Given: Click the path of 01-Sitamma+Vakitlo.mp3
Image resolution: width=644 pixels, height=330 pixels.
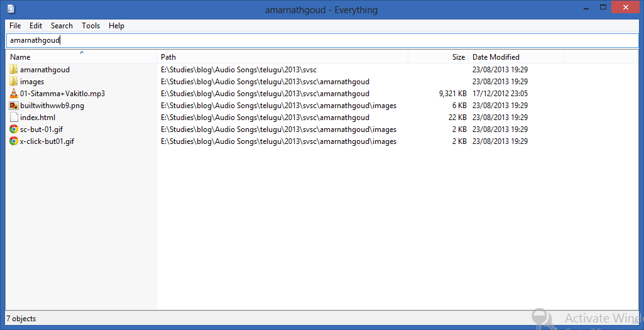Looking at the screenshot, I should (x=265, y=93).
